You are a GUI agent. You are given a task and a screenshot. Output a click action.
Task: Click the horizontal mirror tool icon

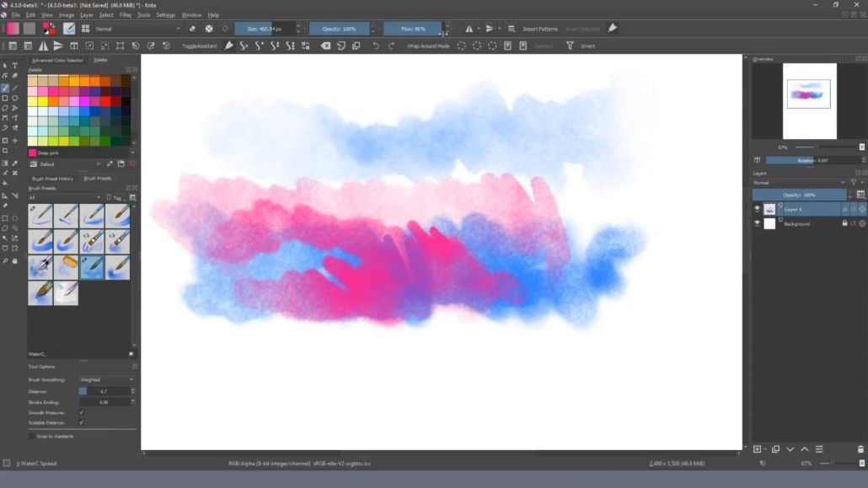tap(469, 29)
